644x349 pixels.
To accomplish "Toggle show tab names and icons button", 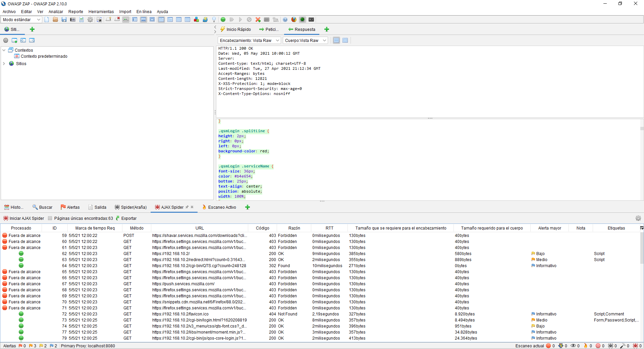I will [x=126, y=19].
